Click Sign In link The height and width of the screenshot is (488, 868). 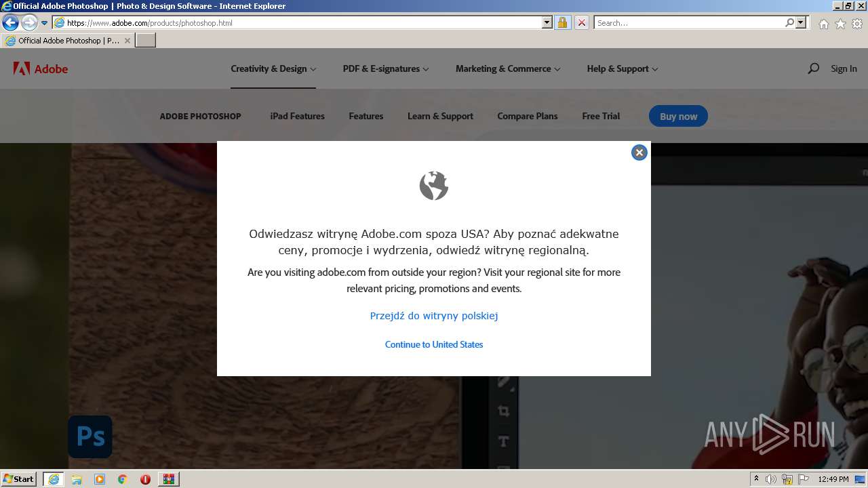click(x=844, y=68)
